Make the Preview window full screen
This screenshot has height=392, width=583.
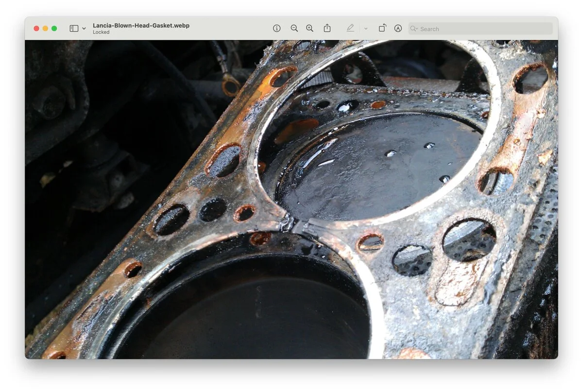54,29
